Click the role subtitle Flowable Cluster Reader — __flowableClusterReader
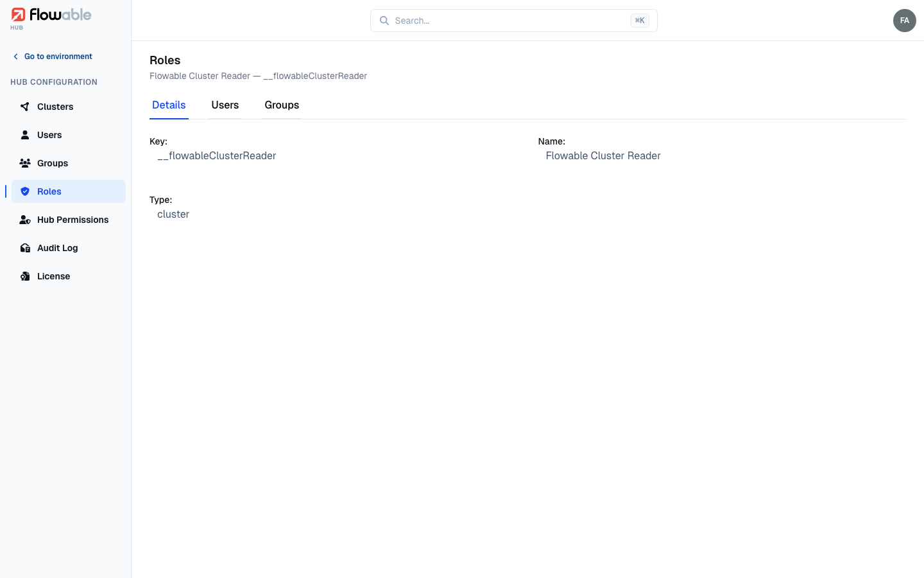 [x=258, y=76]
